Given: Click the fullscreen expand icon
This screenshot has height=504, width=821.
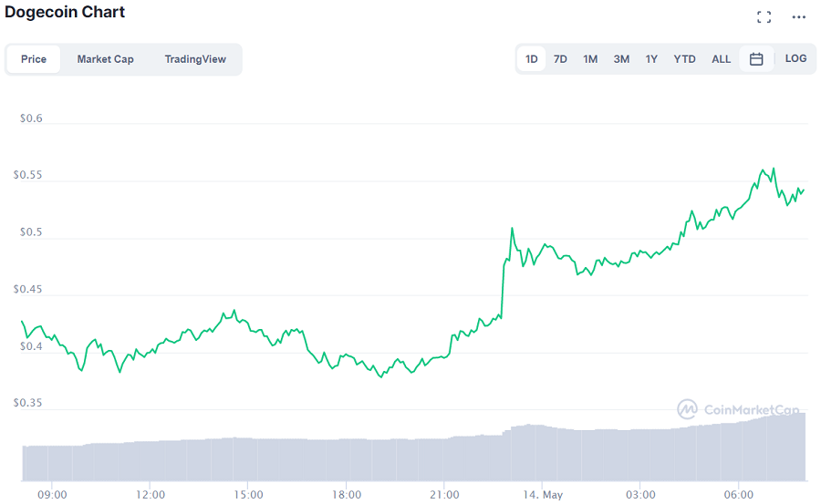Looking at the screenshot, I should coord(764,16).
